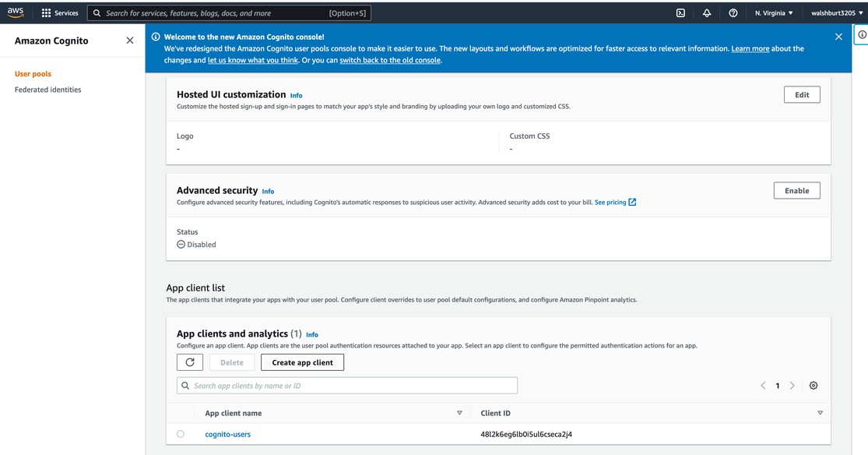Viewport: 868px width, 455px height.
Task: Open Info link for Hosted UI customization
Action: [296, 95]
